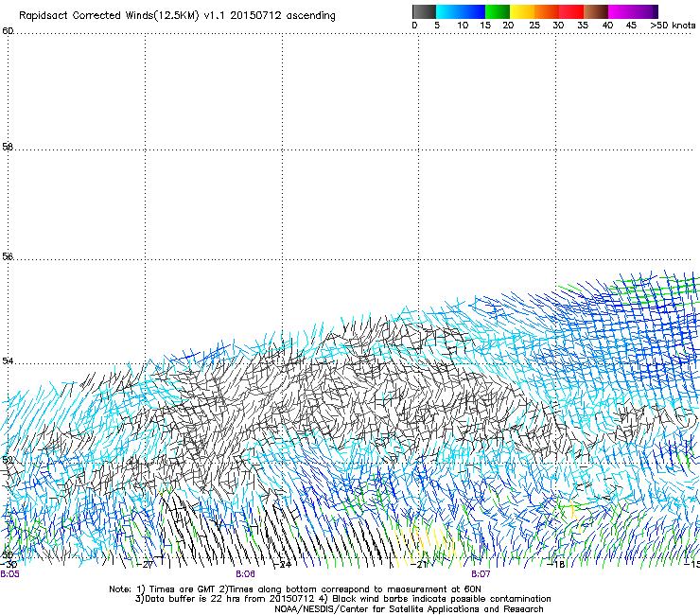Viewport: 700px width, 615px height.
Task: Click the word 'ascending' in the title
Action: (x=310, y=16)
